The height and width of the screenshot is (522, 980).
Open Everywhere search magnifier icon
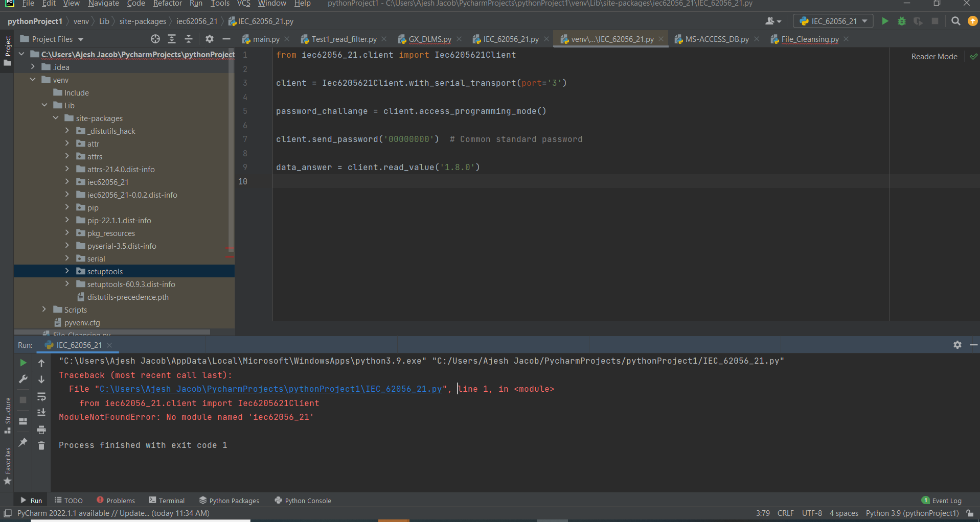pyautogui.click(x=955, y=21)
